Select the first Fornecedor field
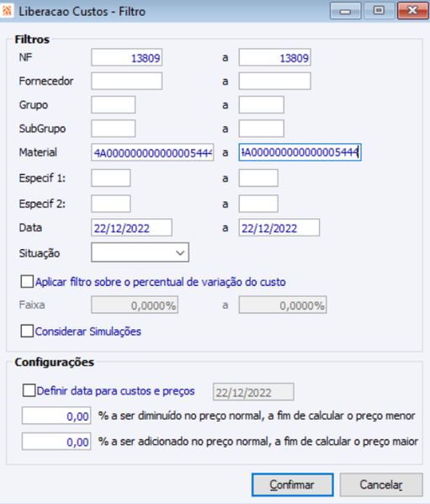The height and width of the screenshot is (504, 430). click(126, 81)
